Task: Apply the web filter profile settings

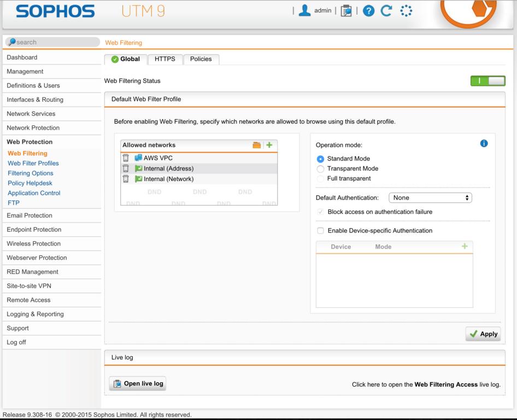Action: 483,334
